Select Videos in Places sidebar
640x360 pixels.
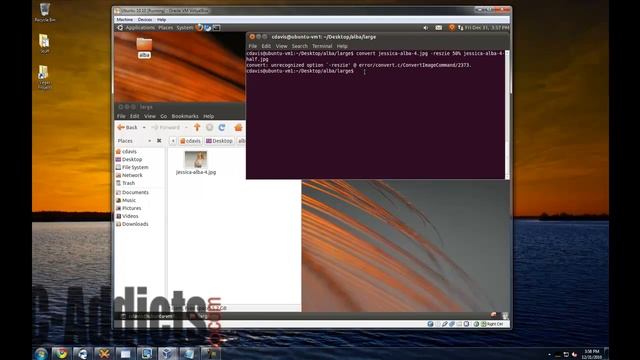click(x=127, y=216)
